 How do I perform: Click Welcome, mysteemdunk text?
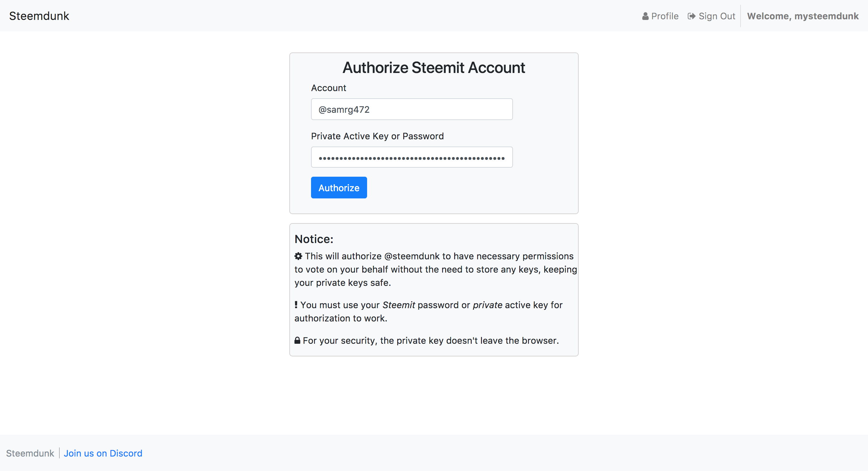pyautogui.click(x=803, y=16)
